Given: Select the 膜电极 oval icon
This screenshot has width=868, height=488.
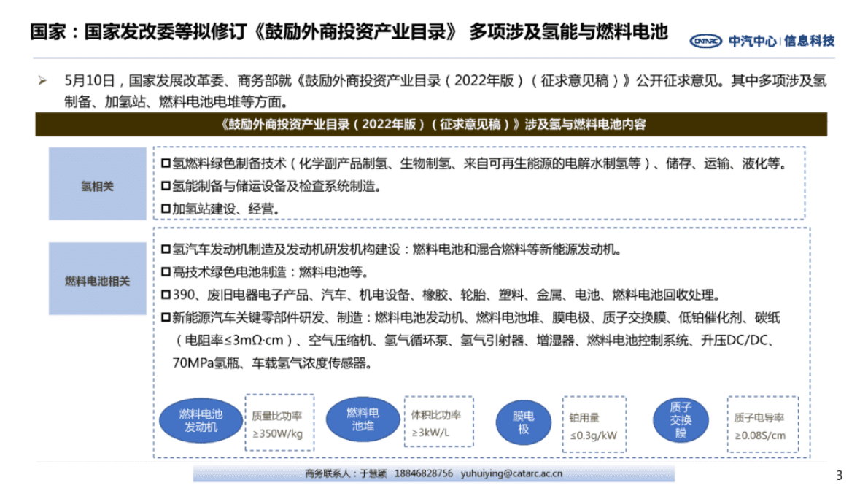Looking at the screenshot, I should (523, 421).
